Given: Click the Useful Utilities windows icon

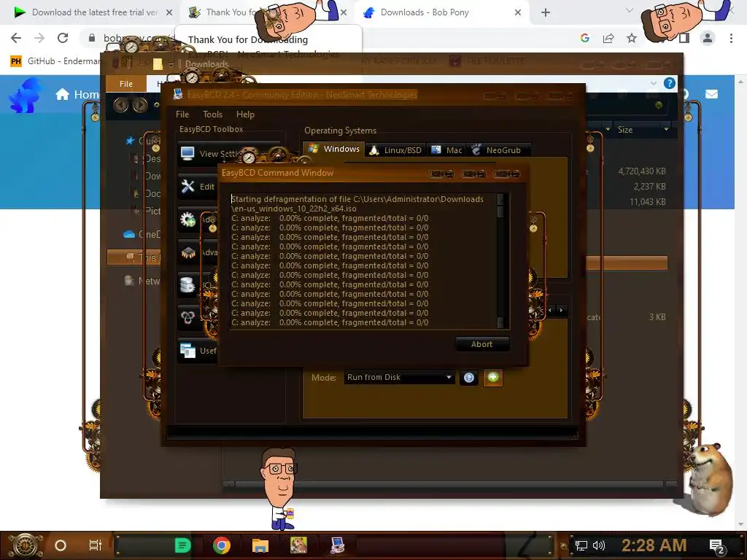Looking at the screenshot, I should pyautogui.click(x=187, y=351).
